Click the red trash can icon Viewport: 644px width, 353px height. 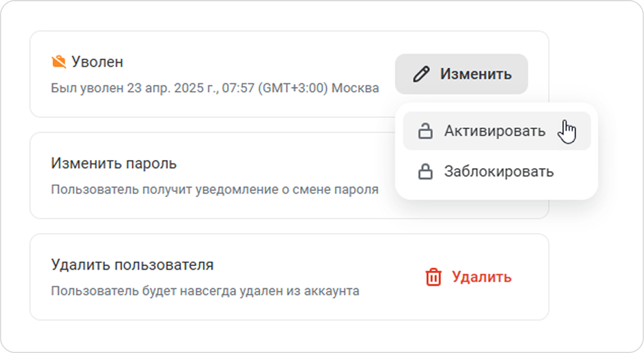click(433, 277)
